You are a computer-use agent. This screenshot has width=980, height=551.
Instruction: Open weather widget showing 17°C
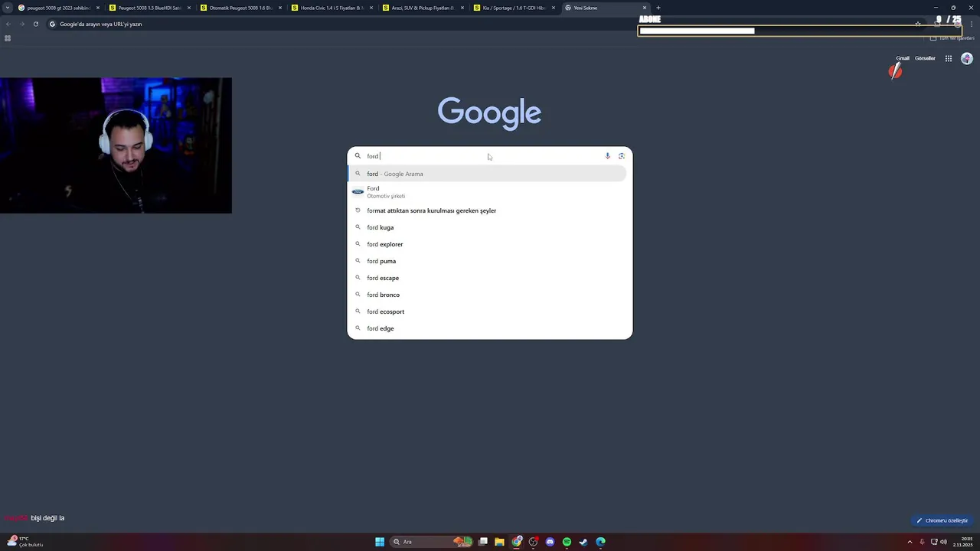tap(24, 542)
